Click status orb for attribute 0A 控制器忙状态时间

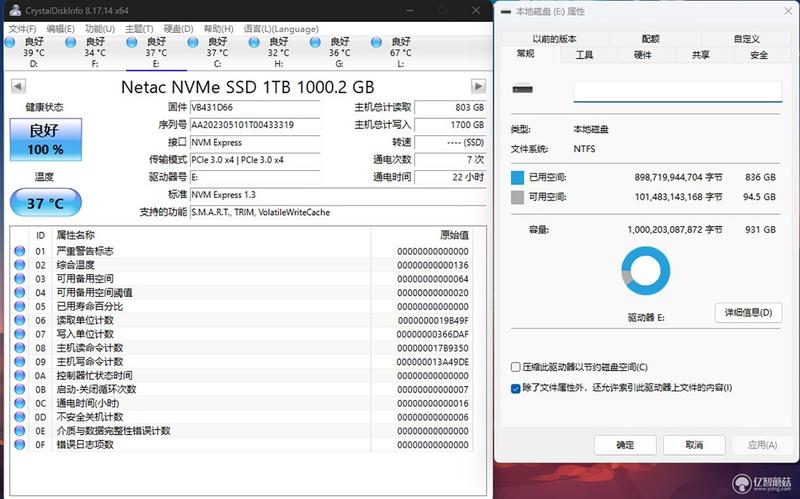pos(19,375)
